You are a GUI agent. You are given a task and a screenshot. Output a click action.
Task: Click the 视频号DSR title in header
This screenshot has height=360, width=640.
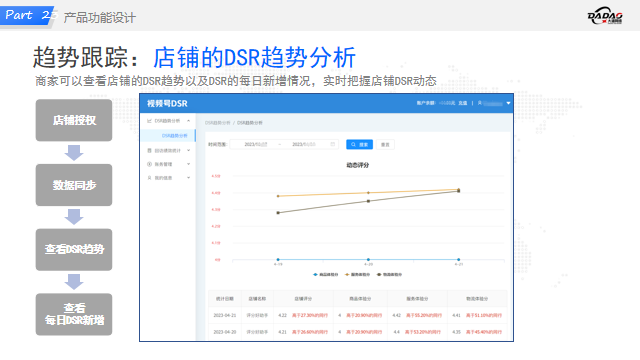167,104
